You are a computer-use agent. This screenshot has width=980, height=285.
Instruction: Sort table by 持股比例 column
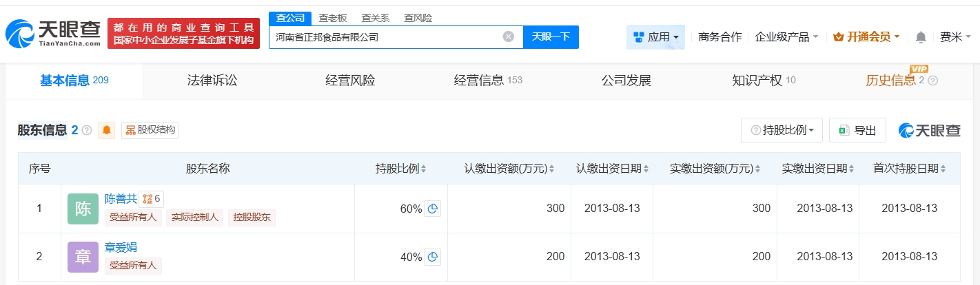tap(400, 169)
